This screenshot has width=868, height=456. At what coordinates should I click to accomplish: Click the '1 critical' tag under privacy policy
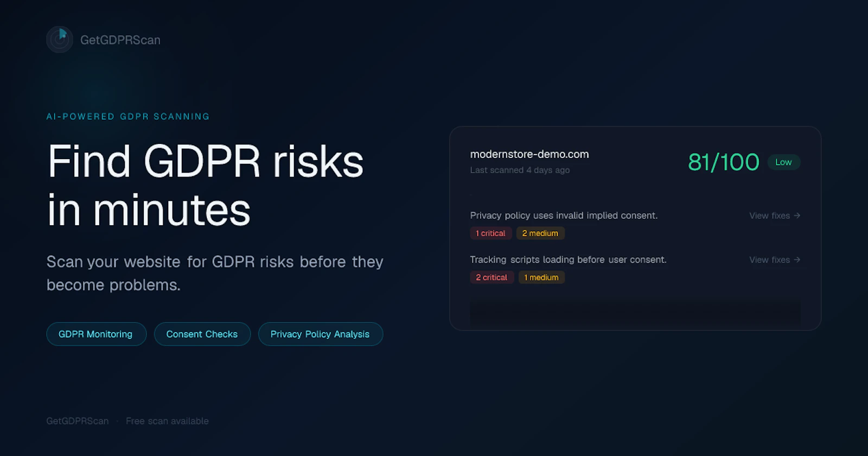pyautogui.click(x=490, y=233)
